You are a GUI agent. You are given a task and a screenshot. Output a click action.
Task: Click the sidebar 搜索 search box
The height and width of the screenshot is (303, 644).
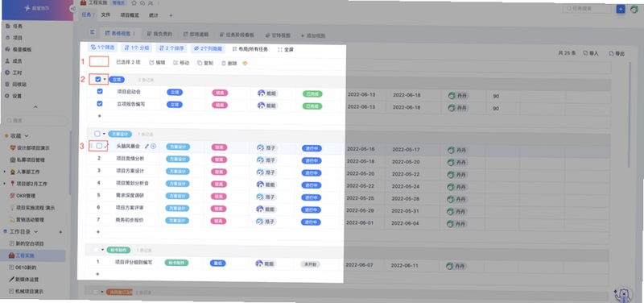point(35,120)
